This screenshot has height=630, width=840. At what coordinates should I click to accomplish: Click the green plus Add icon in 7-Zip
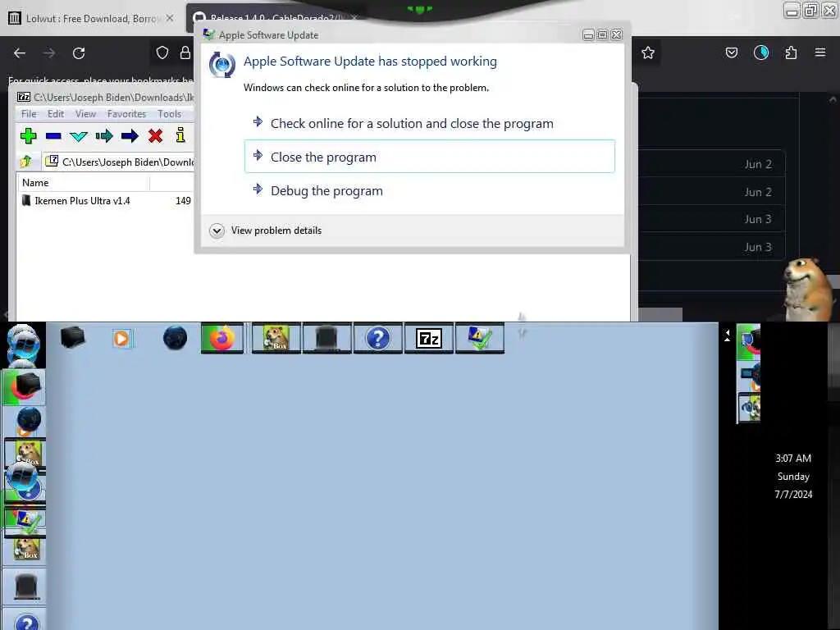pos(28,136)
